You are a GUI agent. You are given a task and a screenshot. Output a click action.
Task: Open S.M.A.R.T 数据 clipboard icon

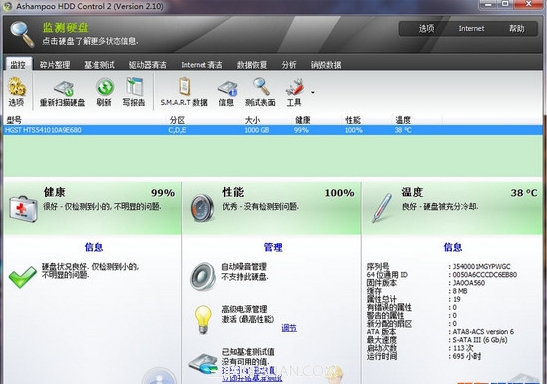[x=185, y=86]
